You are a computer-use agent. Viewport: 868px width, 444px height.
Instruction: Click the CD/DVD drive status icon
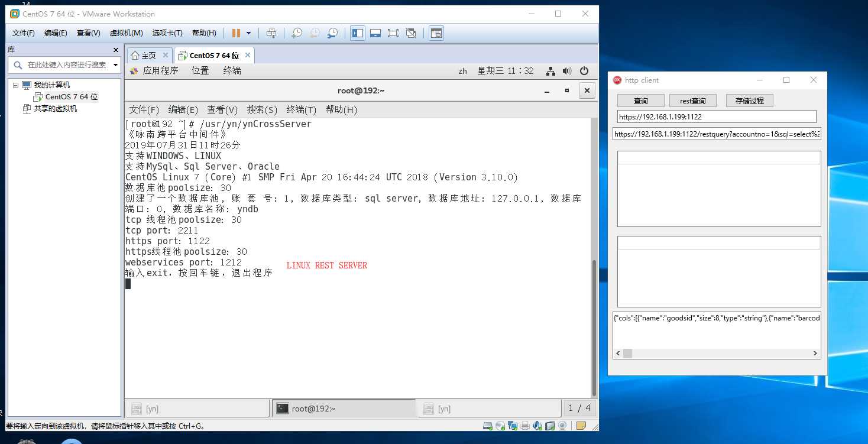coord(500,425)
